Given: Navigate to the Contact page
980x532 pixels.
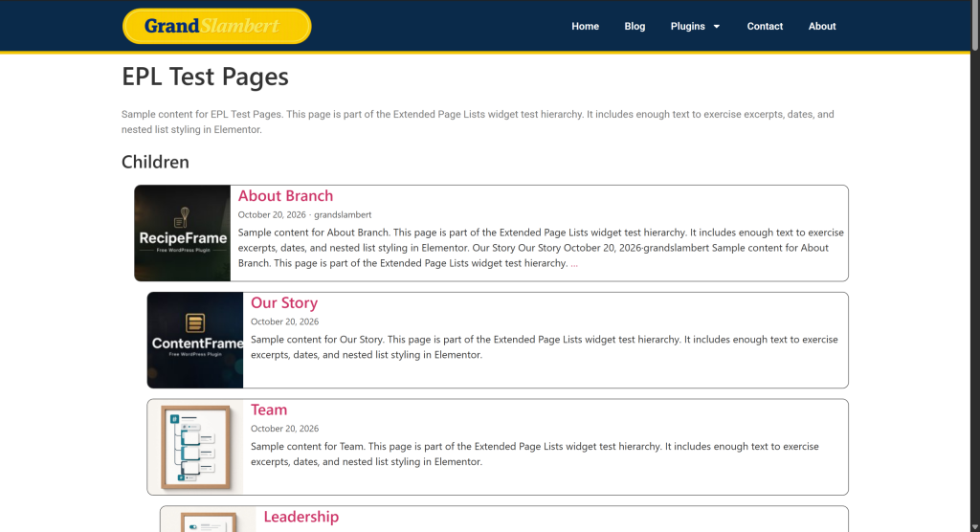Looking at the screenshot, I should tap(765, 26).
